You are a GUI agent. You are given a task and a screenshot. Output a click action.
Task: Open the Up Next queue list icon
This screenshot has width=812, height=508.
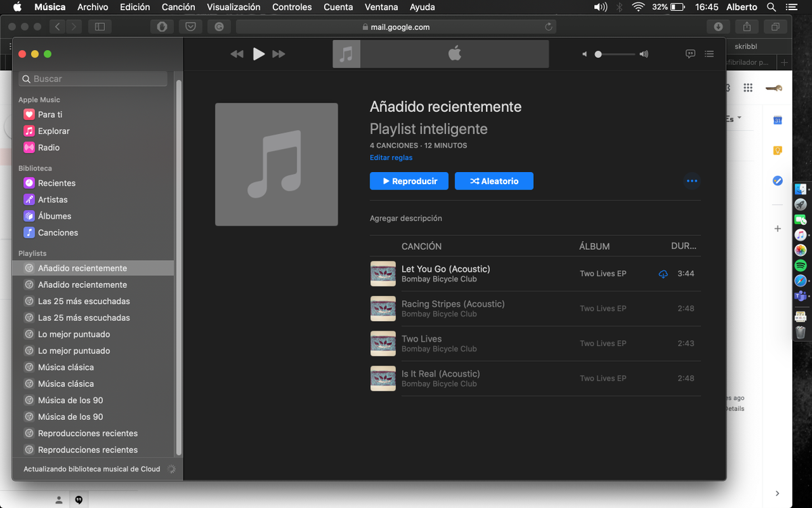708,54
